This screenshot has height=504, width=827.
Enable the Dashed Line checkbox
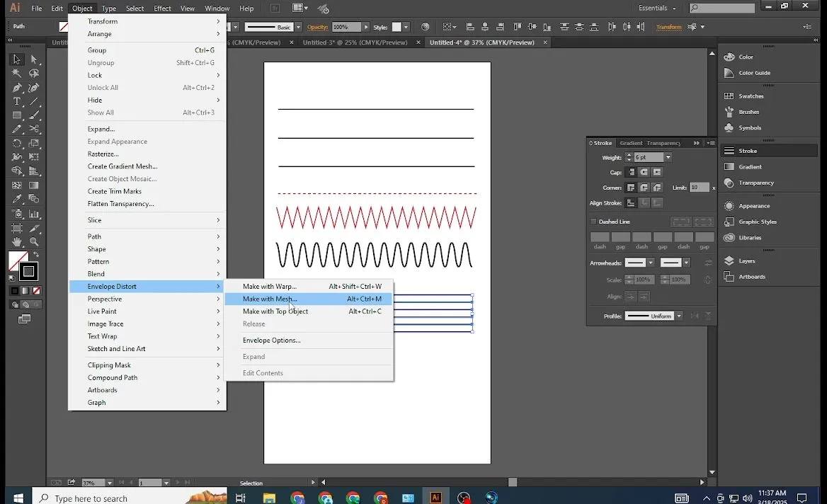click(593, 222)
